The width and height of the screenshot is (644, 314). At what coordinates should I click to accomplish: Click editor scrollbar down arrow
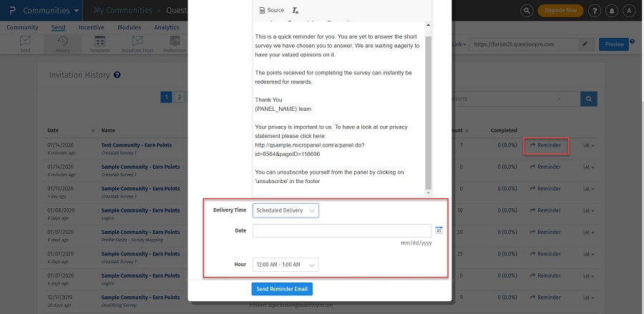[x=429, y=193]
